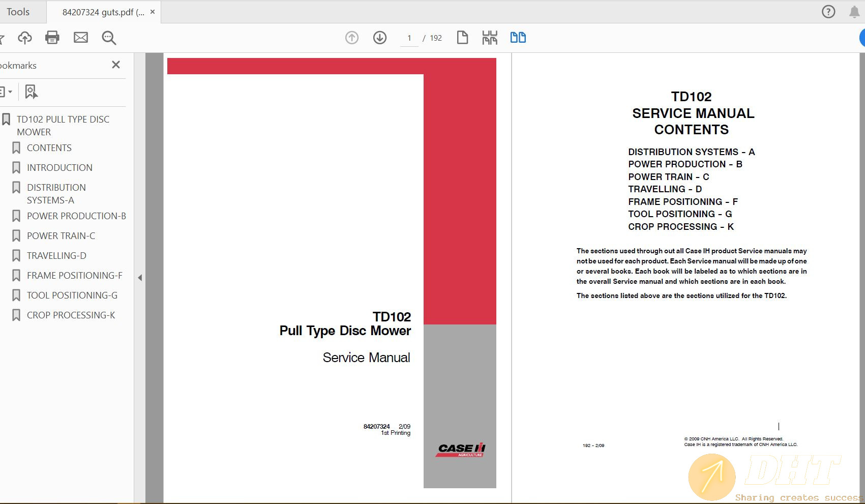The height and width of the screenshot is (504, 865).
Task: Click TRAVELLING - D in contents page
Action: click(665, 189)
